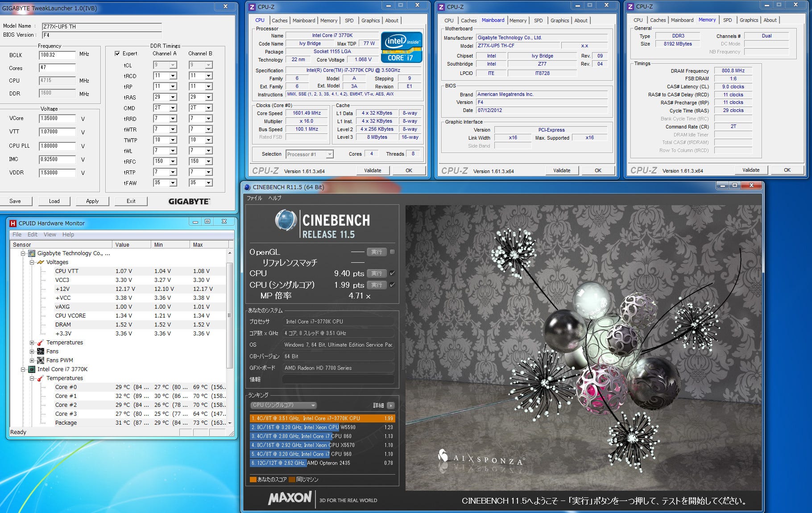812x513 pixels.
Task: Click the BCLK frequency input field
Action: point(57,55)
